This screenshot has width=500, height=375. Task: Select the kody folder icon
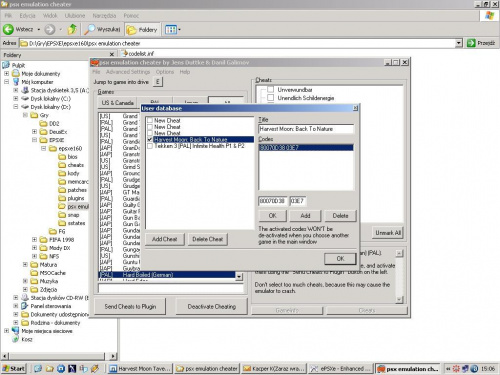62,173
